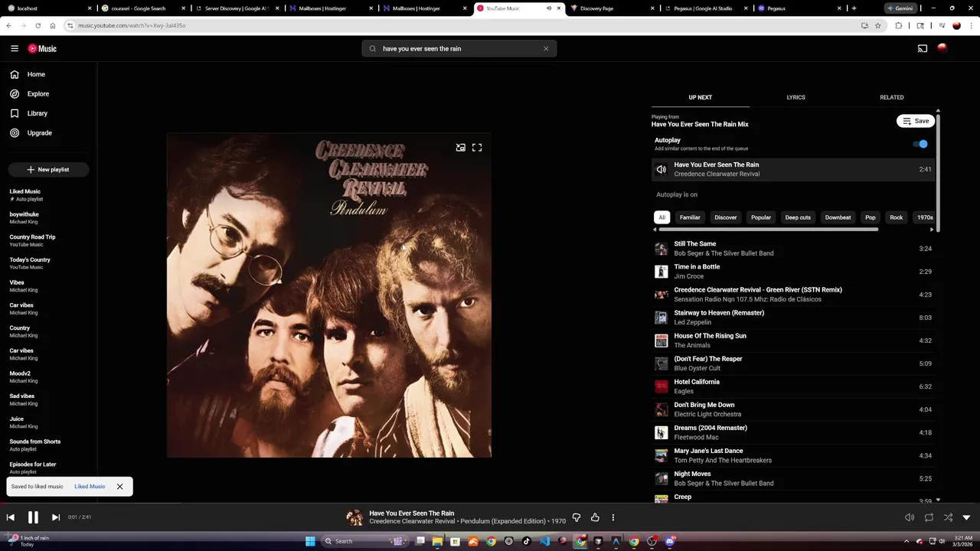Select Stairway to Heaven (Remaster)
Viewport: 980px width, 551px height.
(794, 318)
